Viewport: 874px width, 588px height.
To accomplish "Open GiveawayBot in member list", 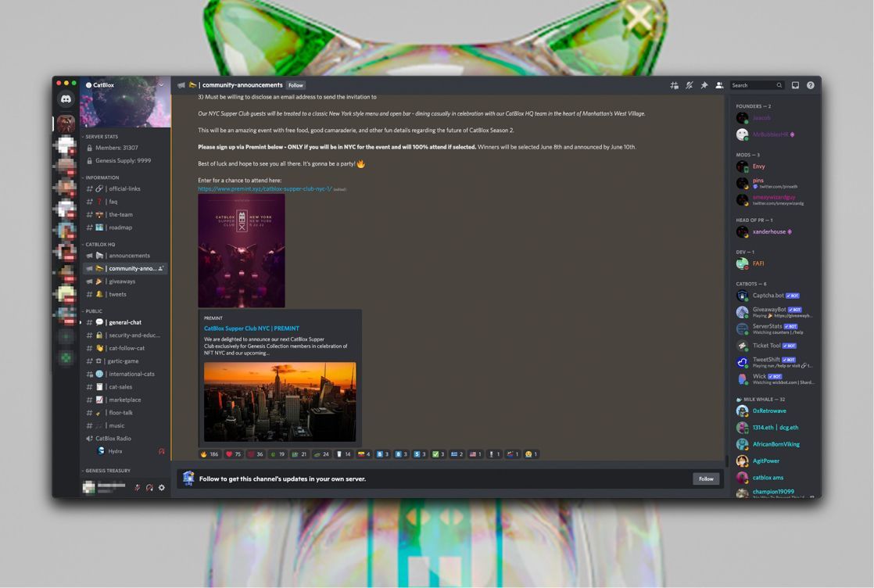I will (x=775, y=312).
